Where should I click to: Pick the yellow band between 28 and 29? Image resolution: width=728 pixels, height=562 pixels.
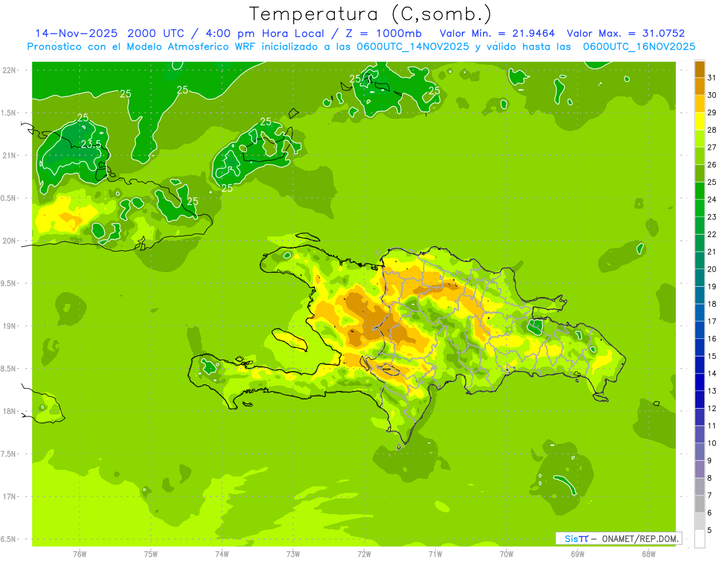coord(699,121)
